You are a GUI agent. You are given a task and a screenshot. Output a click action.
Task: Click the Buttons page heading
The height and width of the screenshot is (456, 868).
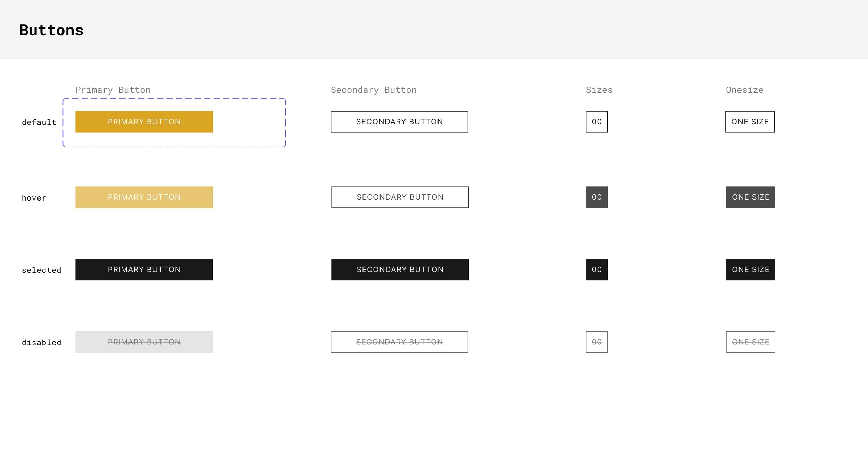51,30
